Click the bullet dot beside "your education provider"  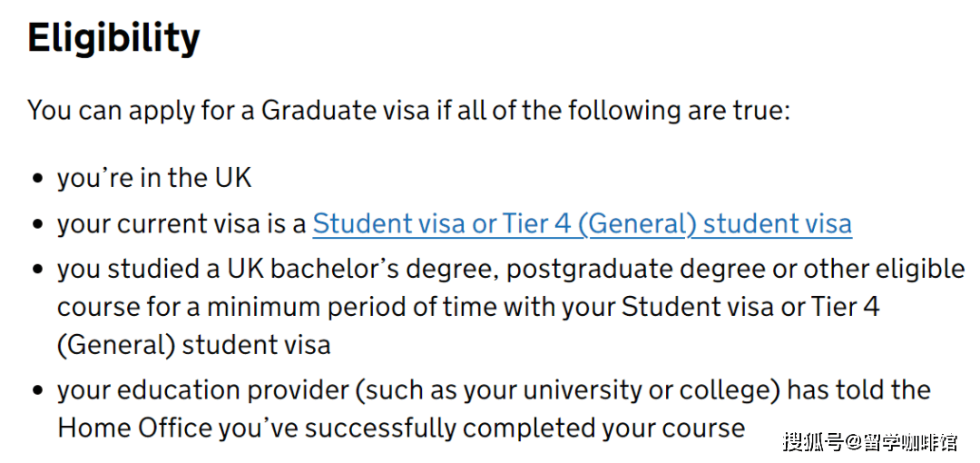coord(39,391)
